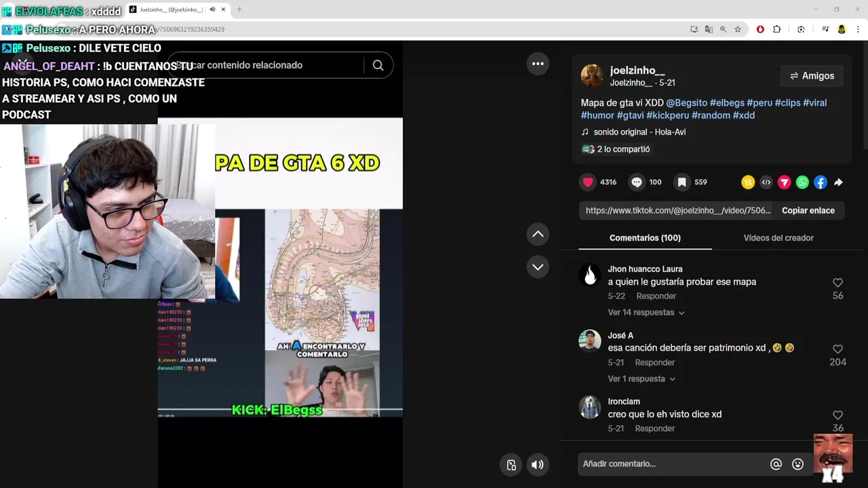Image resolution: width=868 pixels, height=488 pixels.
Task: Open Ironclam's avatar
Action: [590, 407]
